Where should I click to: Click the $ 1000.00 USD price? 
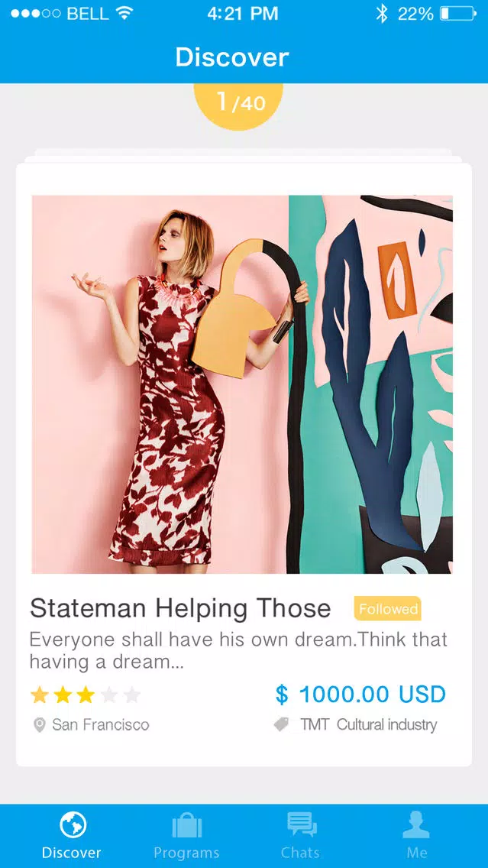pyautogui.click(x=360, y=695)
